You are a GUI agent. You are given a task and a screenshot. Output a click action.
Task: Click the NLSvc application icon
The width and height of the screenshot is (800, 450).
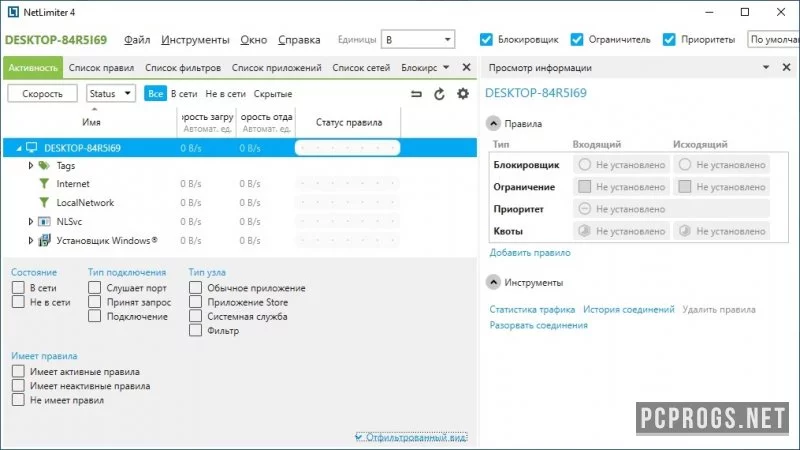click(44, 221)
